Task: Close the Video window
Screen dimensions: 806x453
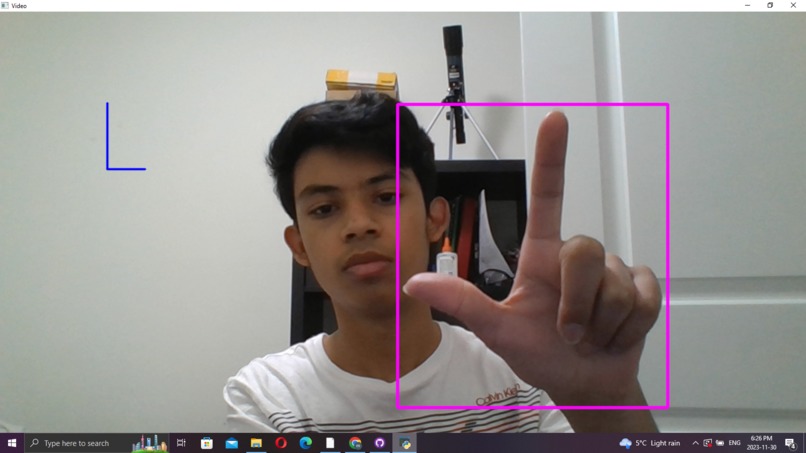Action: pos(793,5)
